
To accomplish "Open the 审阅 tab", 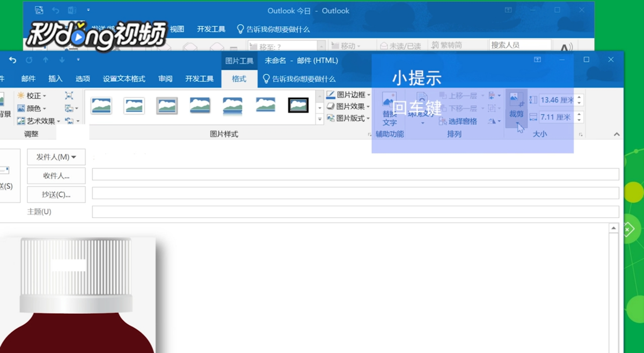I will pos(165,79).
